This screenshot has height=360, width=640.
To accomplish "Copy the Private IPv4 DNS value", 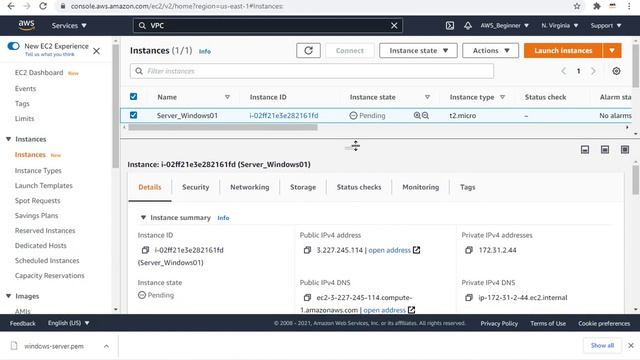I will click(x=469, y=298).
